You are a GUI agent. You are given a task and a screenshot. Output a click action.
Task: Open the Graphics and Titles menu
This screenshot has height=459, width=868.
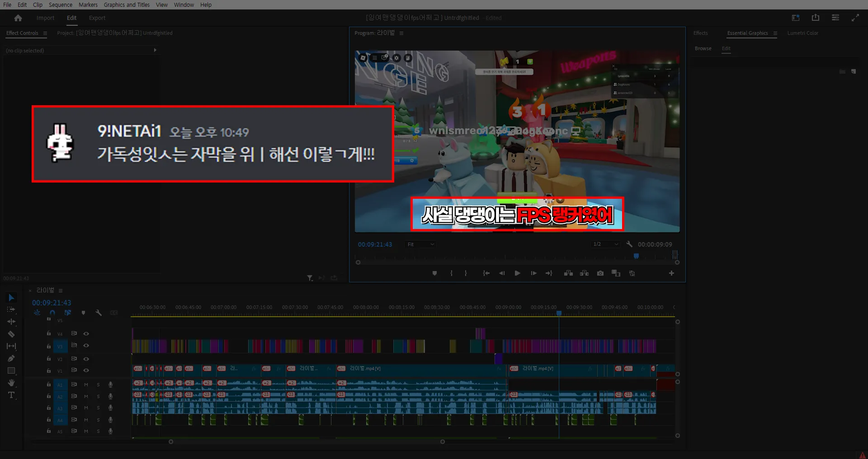[127, 5]
